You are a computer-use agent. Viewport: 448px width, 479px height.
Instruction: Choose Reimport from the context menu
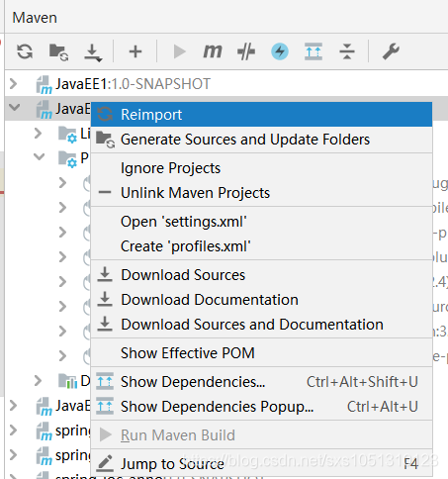tap(261, 115)
